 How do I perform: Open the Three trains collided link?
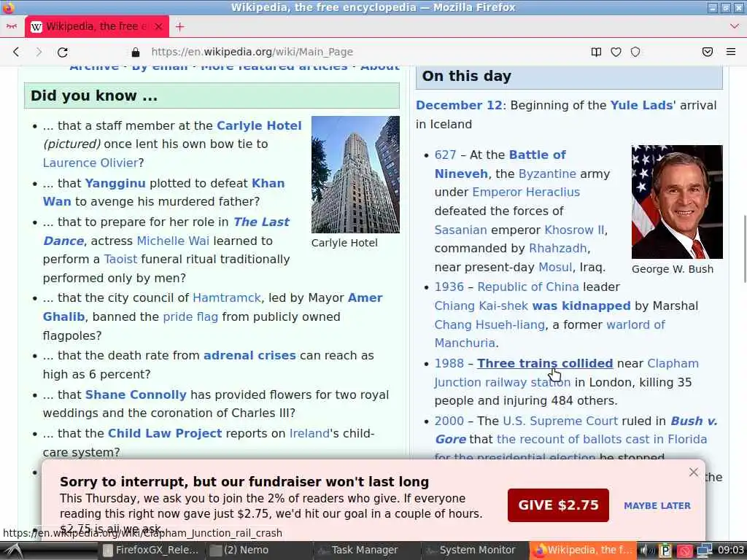(x=545, y=364)
